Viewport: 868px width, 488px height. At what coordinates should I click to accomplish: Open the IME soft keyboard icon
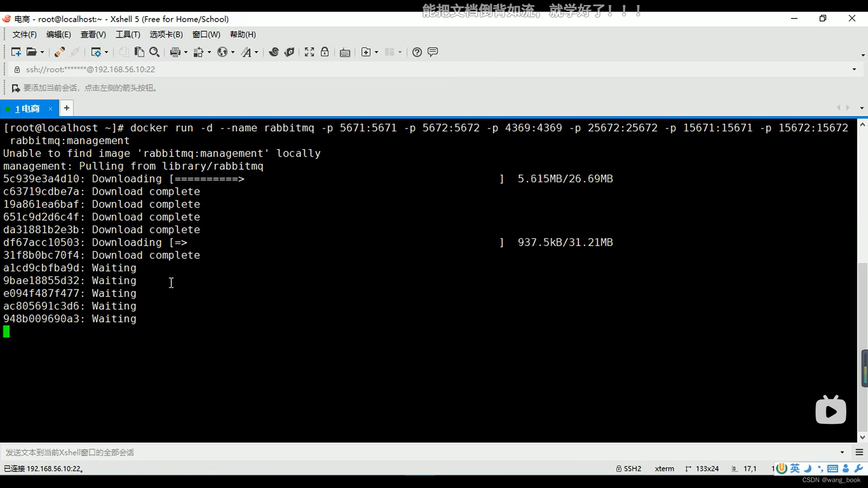coord(833,469)
